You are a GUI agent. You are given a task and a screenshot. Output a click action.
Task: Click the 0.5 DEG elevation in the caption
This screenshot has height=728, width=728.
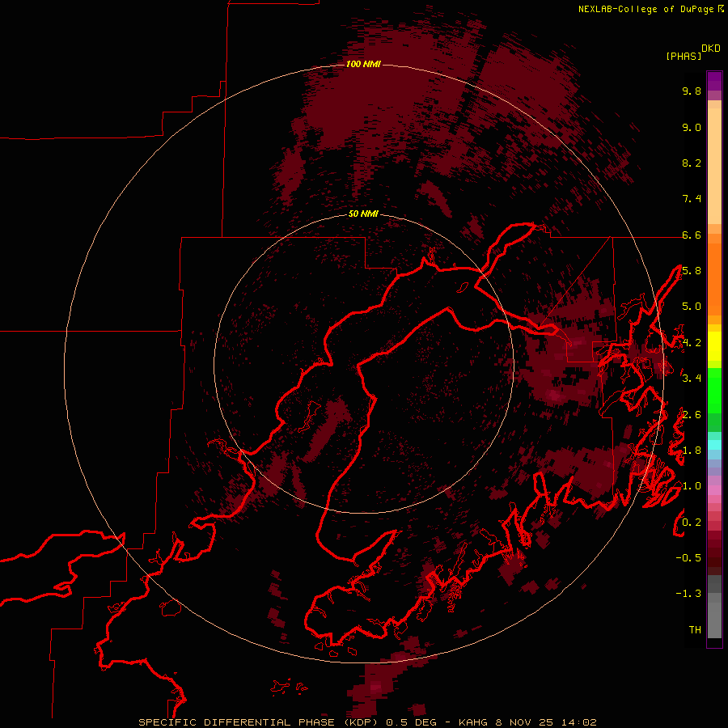[x=413, y=722]
